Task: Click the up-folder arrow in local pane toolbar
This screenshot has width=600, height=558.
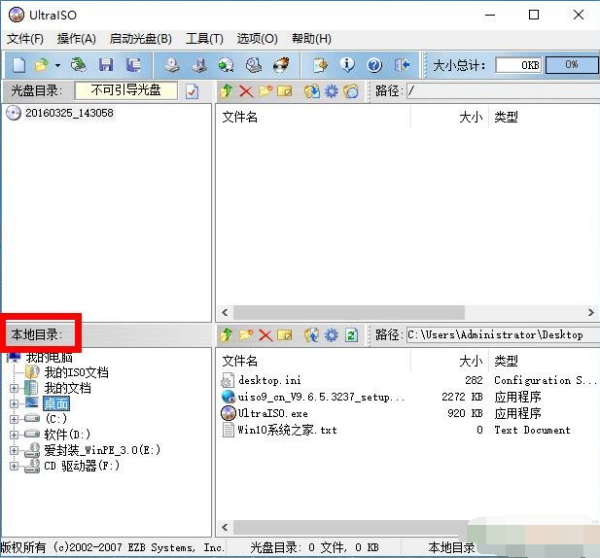Action: click(x=226, y=335)
